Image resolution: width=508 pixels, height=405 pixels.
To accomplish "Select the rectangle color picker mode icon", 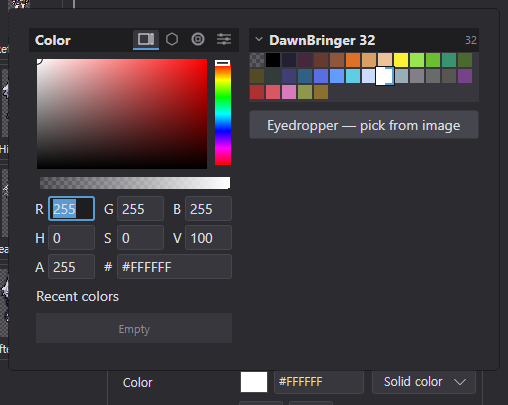I will pos(146,39).
